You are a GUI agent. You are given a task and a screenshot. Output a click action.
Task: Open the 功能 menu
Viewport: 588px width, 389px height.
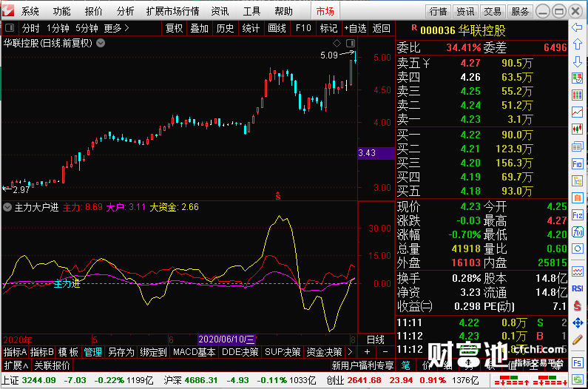(61, 11)
